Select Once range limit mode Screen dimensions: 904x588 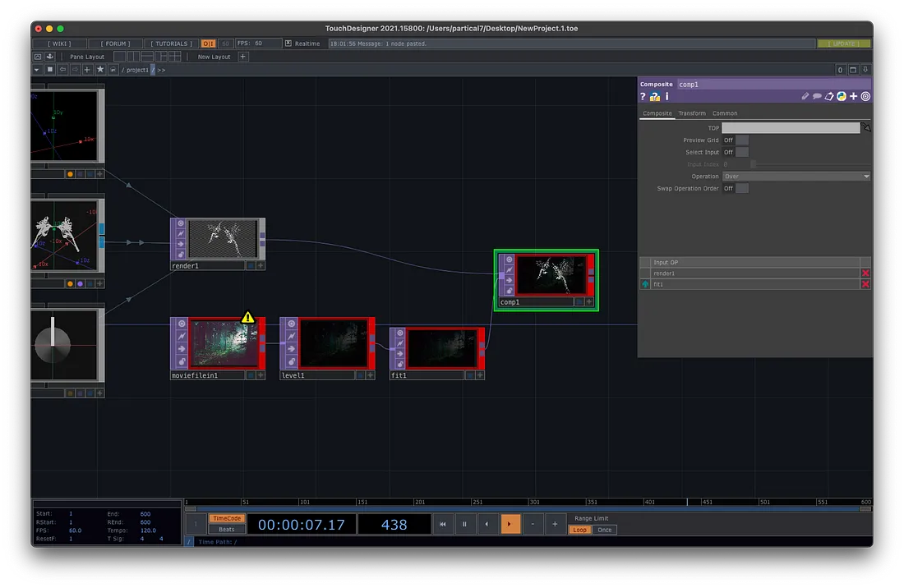pos(605,530)
